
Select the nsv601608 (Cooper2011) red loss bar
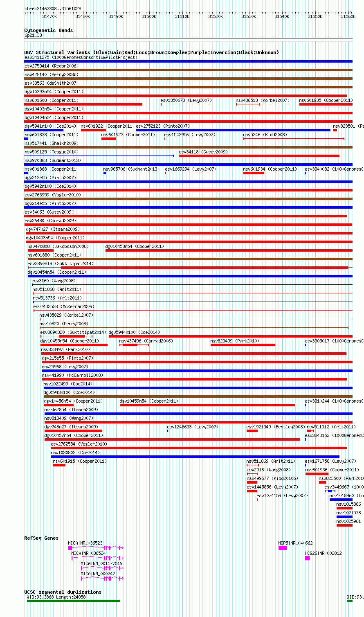tap(83, 104)
